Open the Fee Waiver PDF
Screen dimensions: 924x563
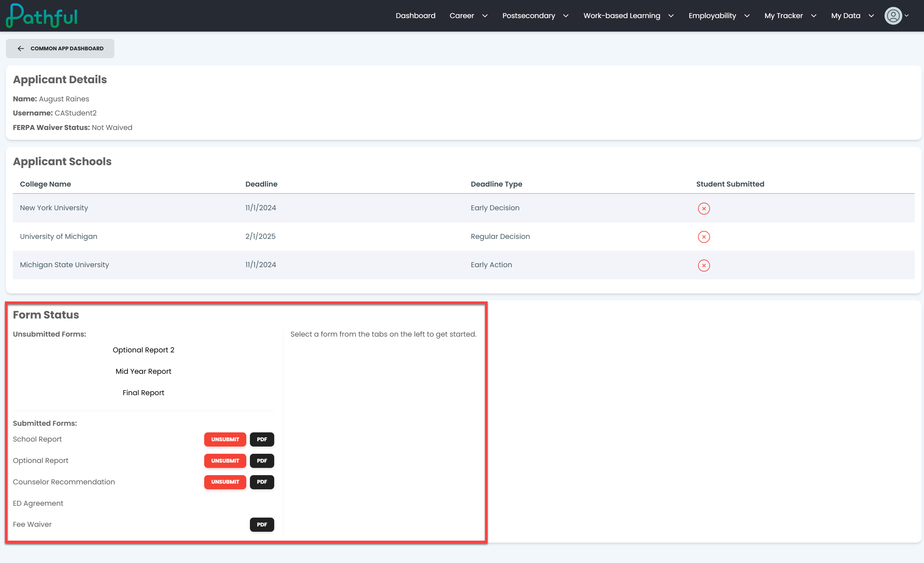[262, 525]
